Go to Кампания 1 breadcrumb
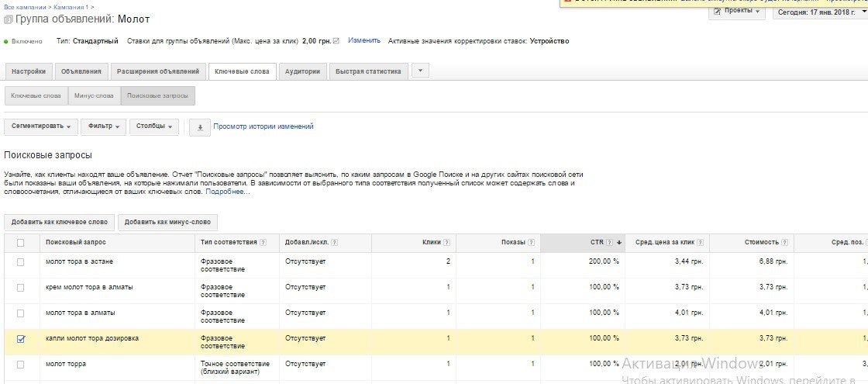868x384 pixels. tap(69, 7)
